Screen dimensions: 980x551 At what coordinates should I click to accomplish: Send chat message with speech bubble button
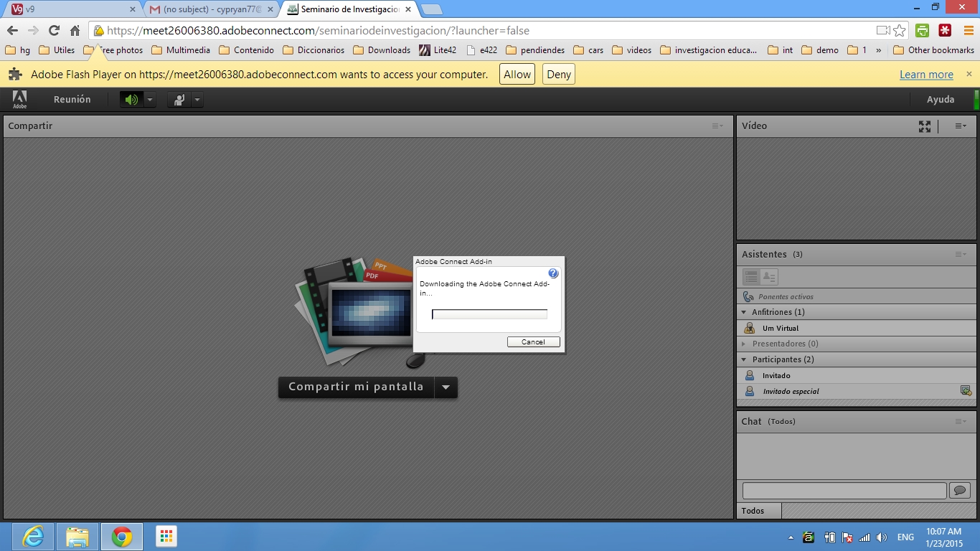pyautogui.click(x=959, y=491)
